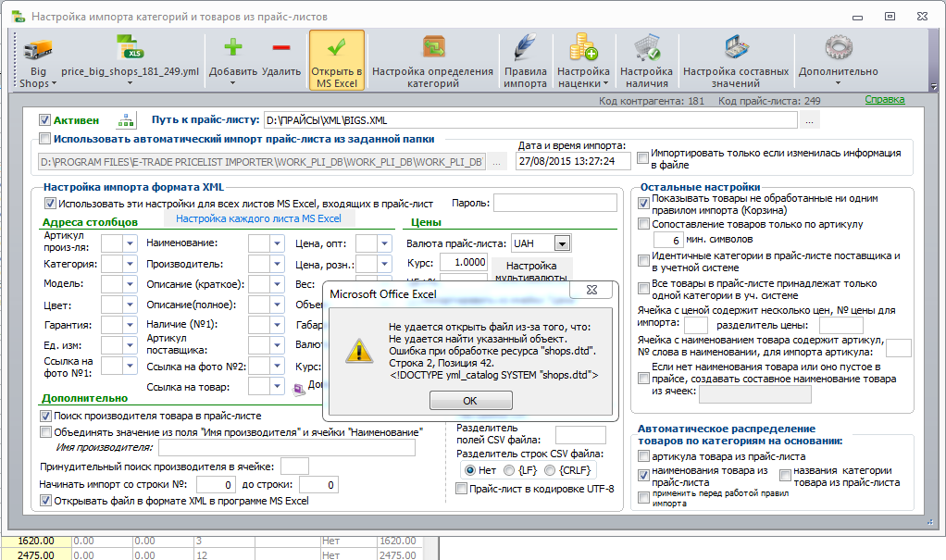The height and width of the screenshot is (560, 946).
Task: Expand the Наименование column dropdown
Action: (277, 243)
